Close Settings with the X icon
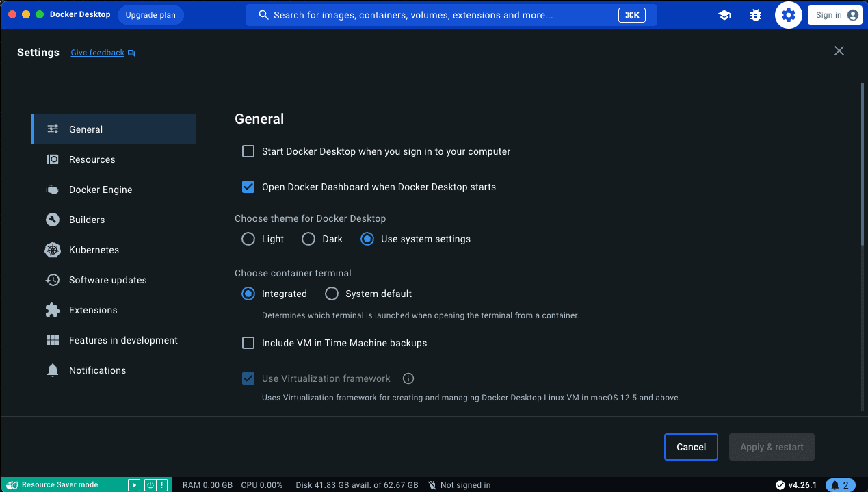 pos(839,51)
